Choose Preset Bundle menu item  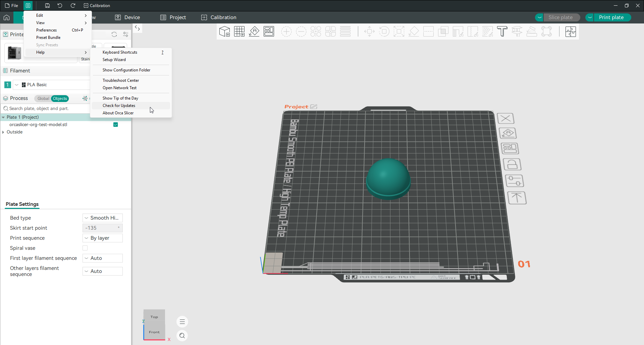(58, 38)
